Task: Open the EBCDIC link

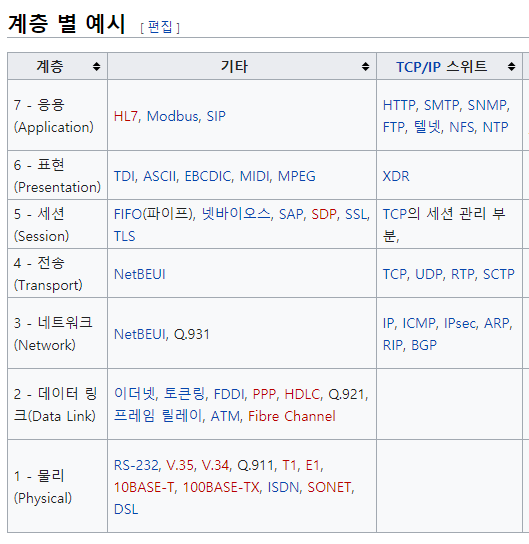Action: (x=208, y=176)
